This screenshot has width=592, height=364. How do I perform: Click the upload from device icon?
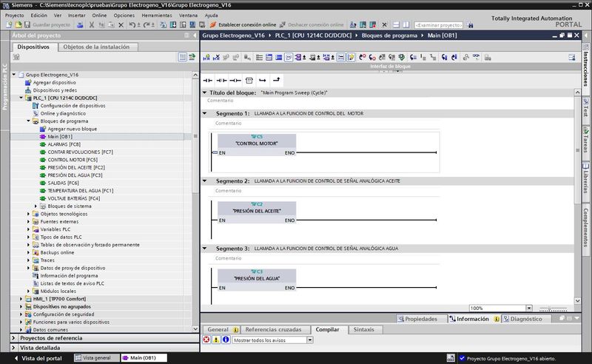click(x=183, y=25)
